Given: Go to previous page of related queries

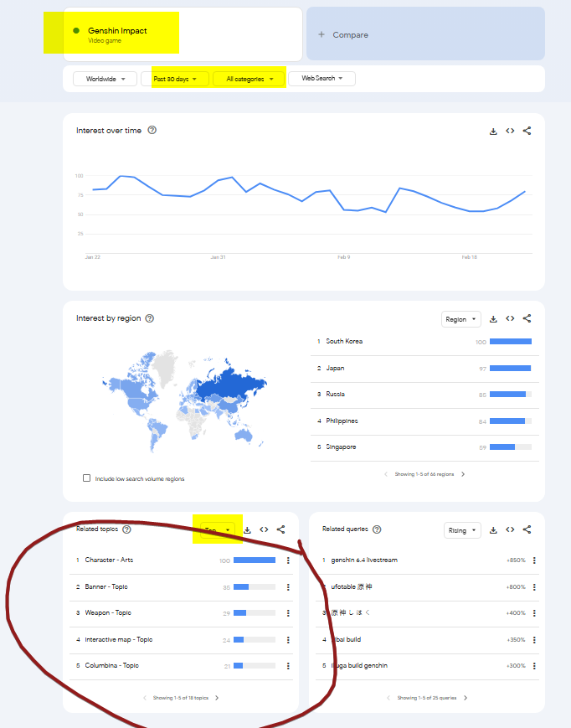Looking at the screenshot, I should tap(388, 698).
